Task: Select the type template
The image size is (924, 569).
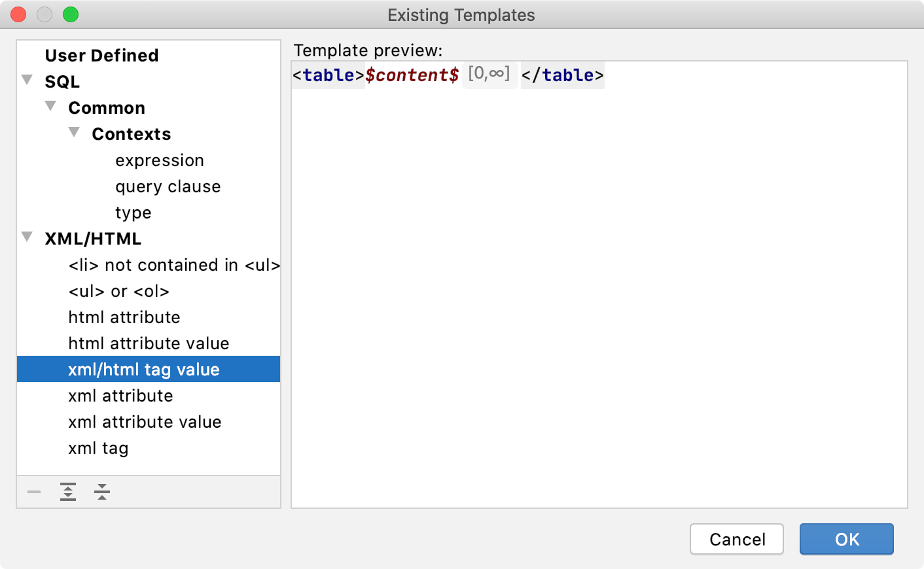Action: point(133,213)
